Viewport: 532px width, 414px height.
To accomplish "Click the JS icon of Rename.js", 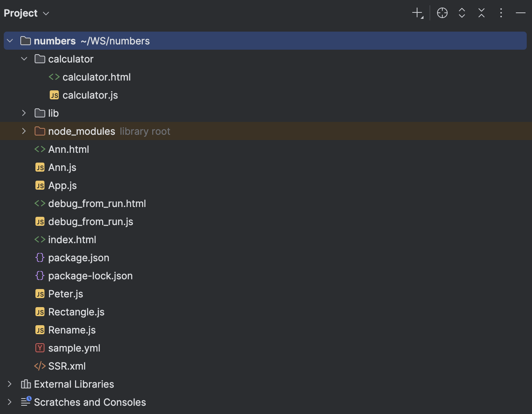I will coord(40,330).
